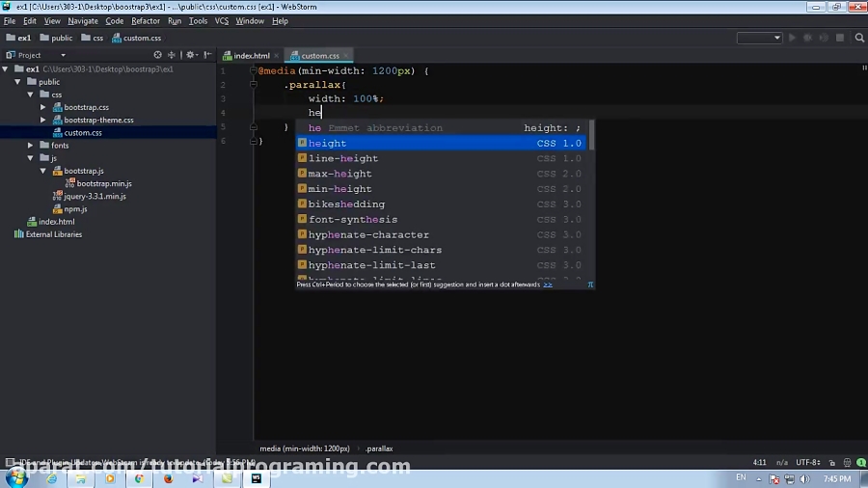Viewport: 868px width, 488px height.
Task: Click custom.css breadcrumb in navigation bar
Action: tap(137, 38)
